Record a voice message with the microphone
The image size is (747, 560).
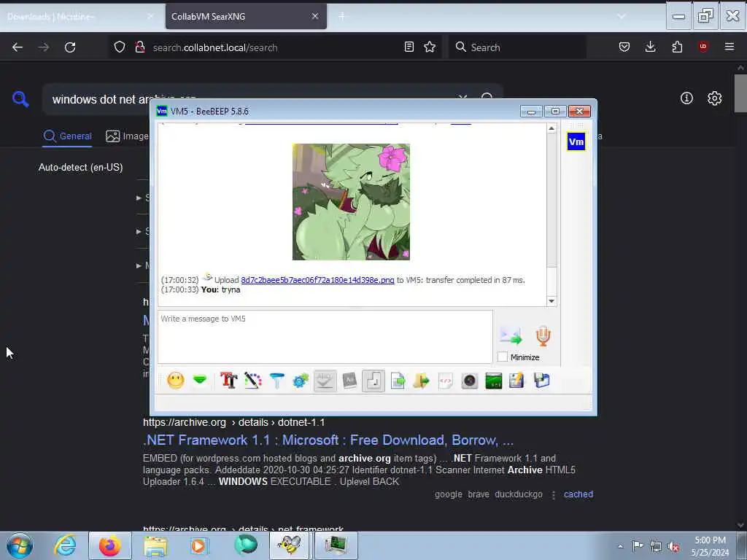coord(543,335)
